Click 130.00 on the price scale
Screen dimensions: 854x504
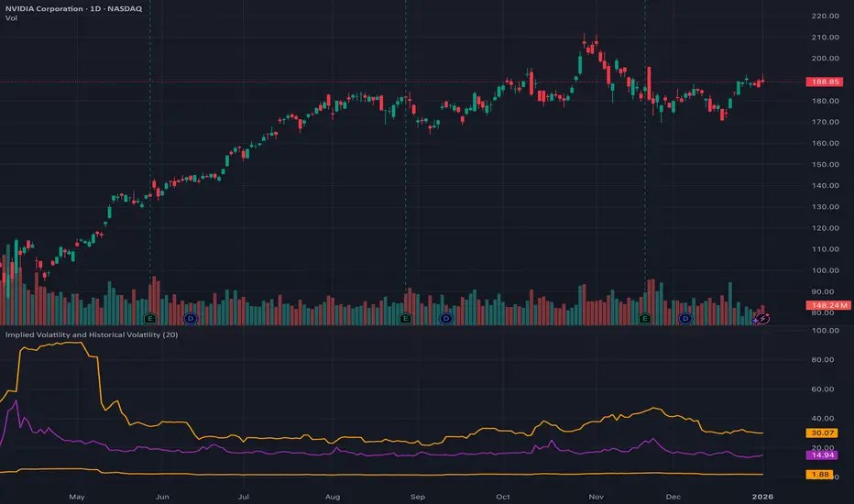click(x=825, y=207)
